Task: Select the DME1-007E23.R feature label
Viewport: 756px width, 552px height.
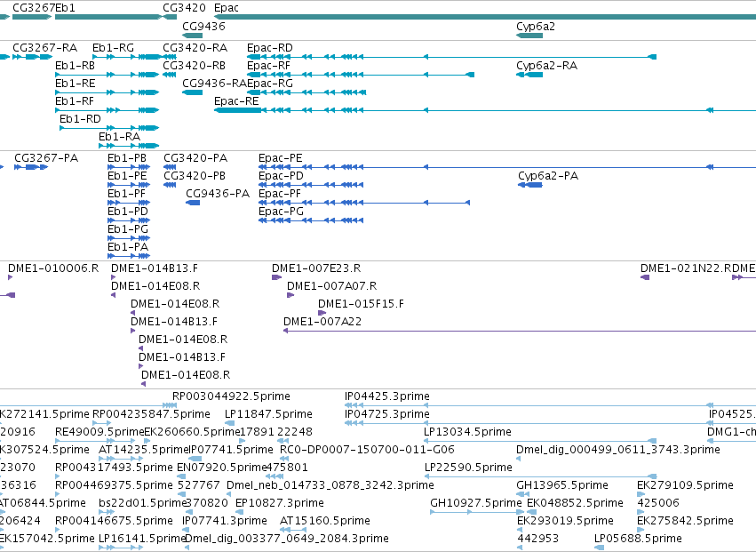Action: click(316, 268)
